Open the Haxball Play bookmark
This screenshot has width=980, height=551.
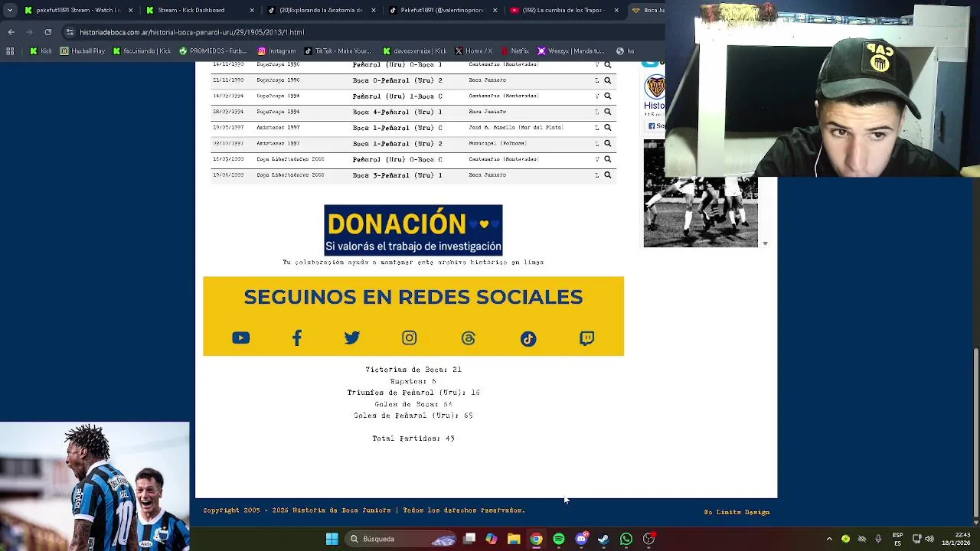(83, 51)
